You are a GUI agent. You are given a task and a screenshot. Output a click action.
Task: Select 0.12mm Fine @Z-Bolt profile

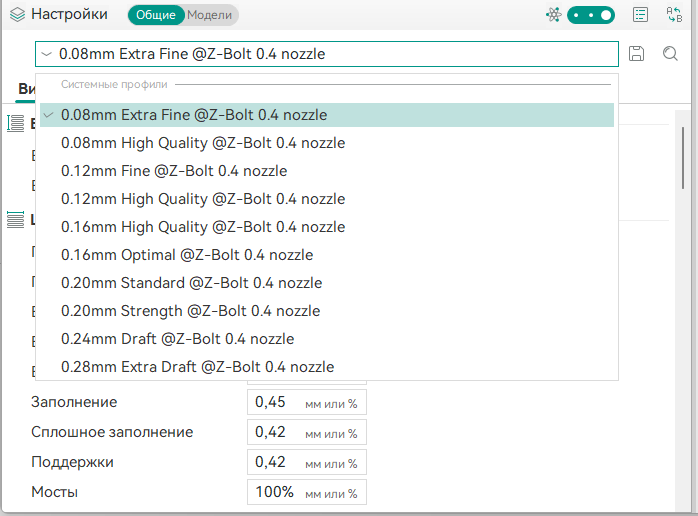[327, 171]
